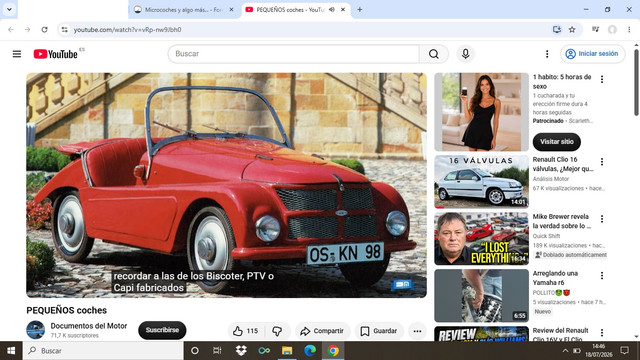Click 'Mike Brewer revela la verdad' title
This screenshot has height=360, width=640.
coord(562,221)
